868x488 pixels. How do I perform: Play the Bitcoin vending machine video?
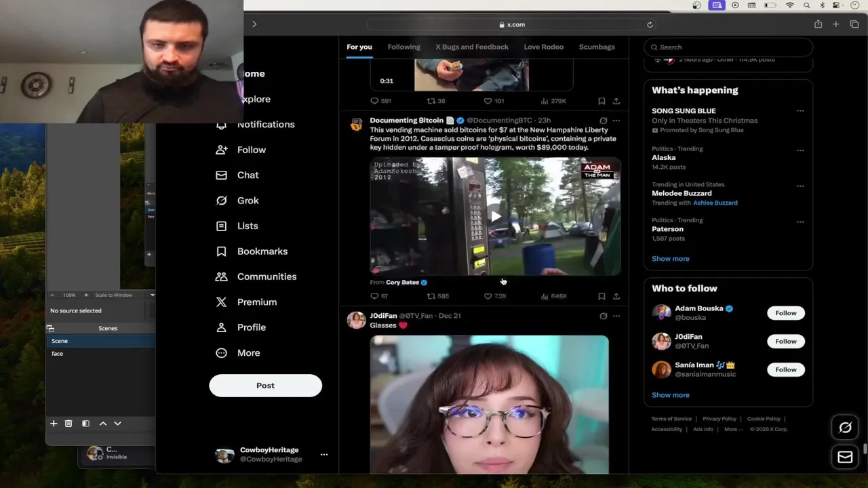496,216
